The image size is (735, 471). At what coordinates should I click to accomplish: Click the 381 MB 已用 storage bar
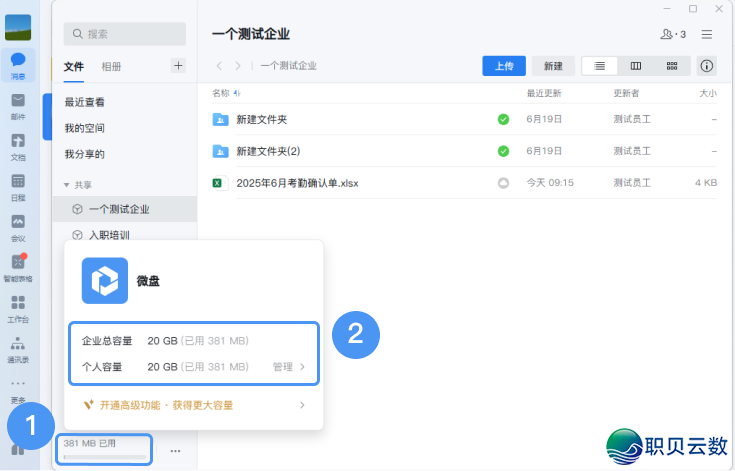click(x=104, y=449)
